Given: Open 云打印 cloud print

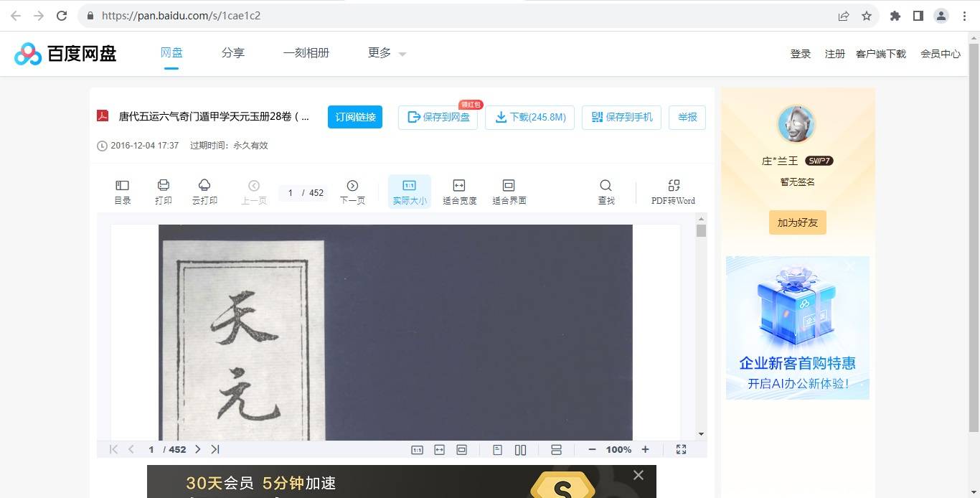Looking at the screenshot, I should click(204, 192).
